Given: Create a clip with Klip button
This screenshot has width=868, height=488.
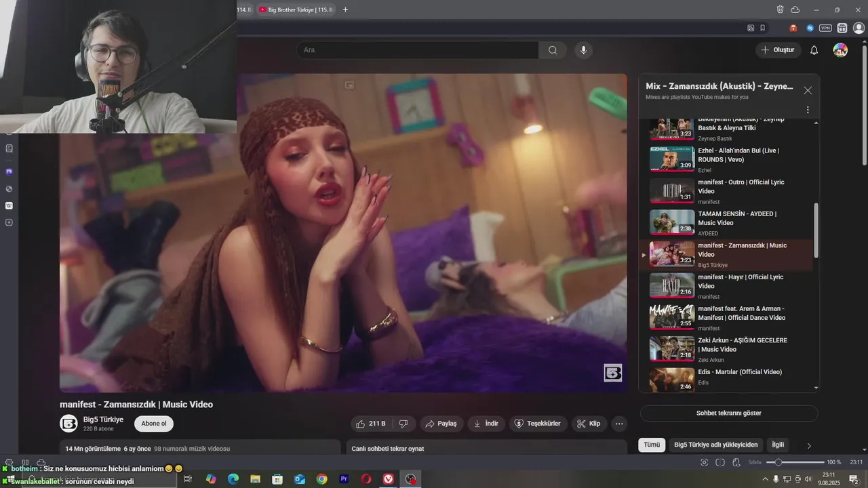Looking at the screenshot, I should point(589,424).
